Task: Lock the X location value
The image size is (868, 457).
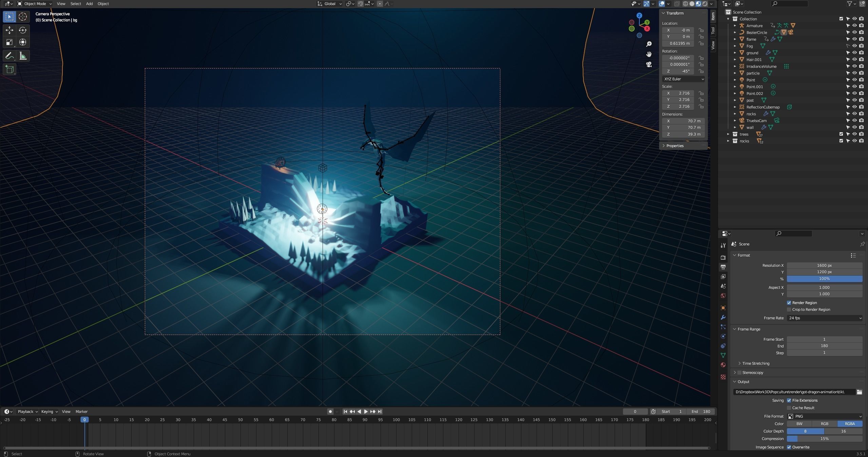Action: (x=701, y=30)
